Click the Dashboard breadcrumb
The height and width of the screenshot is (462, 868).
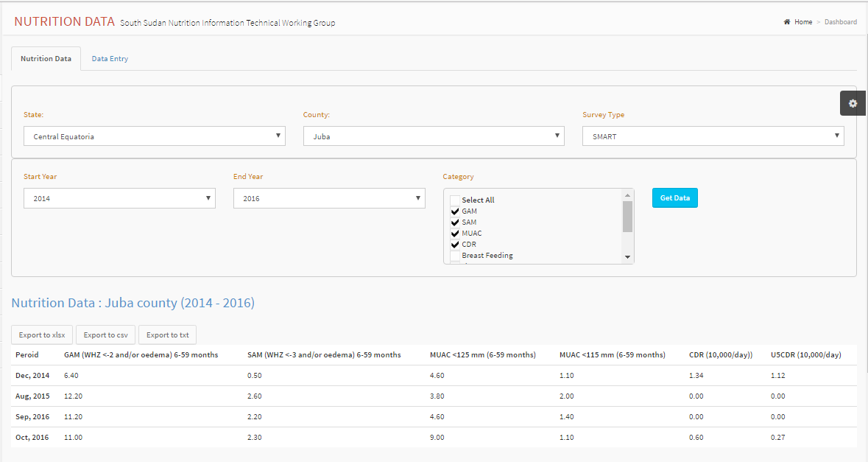840,22
